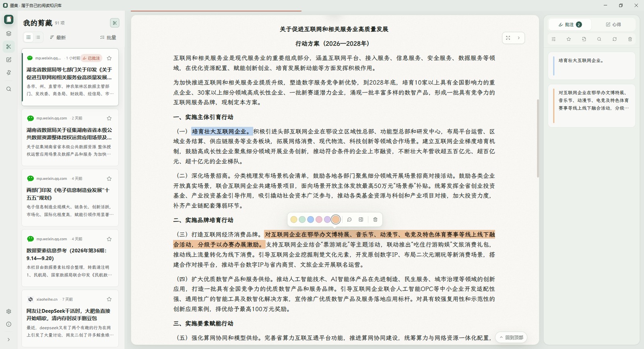
Task: Click the trash icon in the annotation toolbar
Action: click(x=630, y=39)
